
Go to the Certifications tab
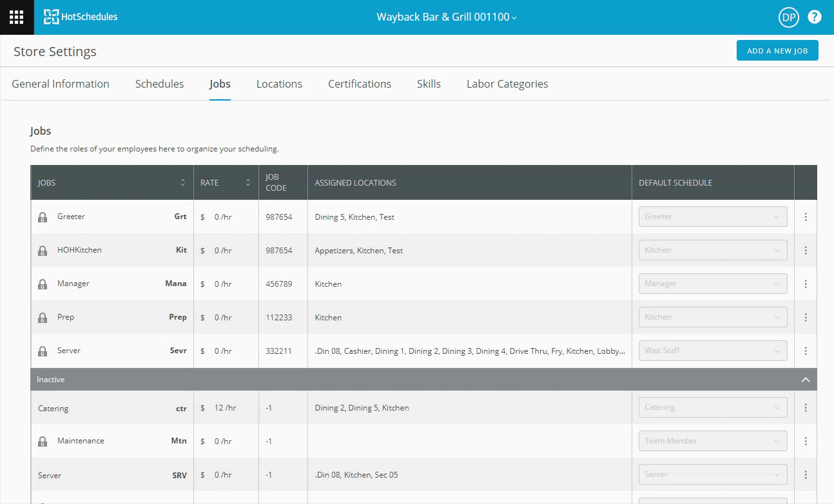[x=359, y=84]
